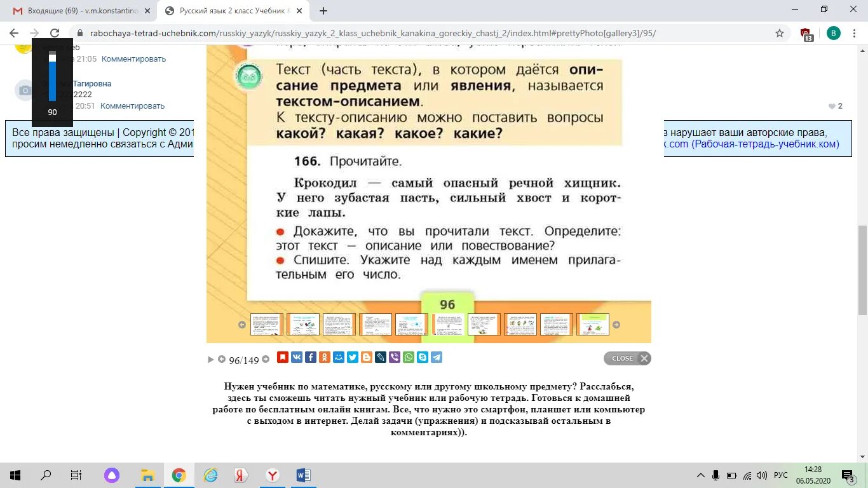Go to previous page beside 96/149 counter
Image resolution: width=868 pixels, height=488 pixels.
pos(222,359)
